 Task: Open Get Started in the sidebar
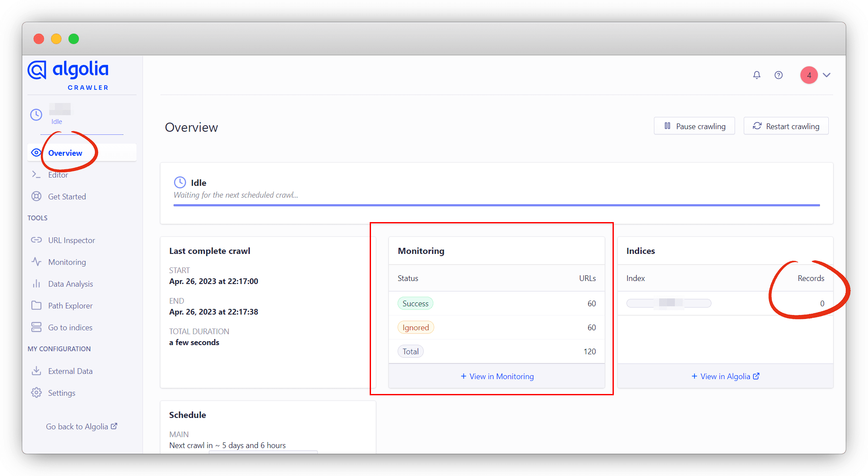(67, 196)
